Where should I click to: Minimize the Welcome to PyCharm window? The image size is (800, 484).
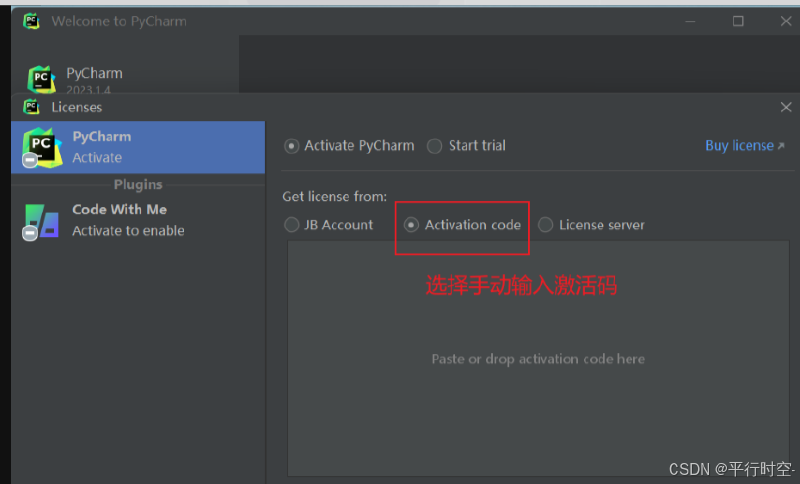[690, 21]
